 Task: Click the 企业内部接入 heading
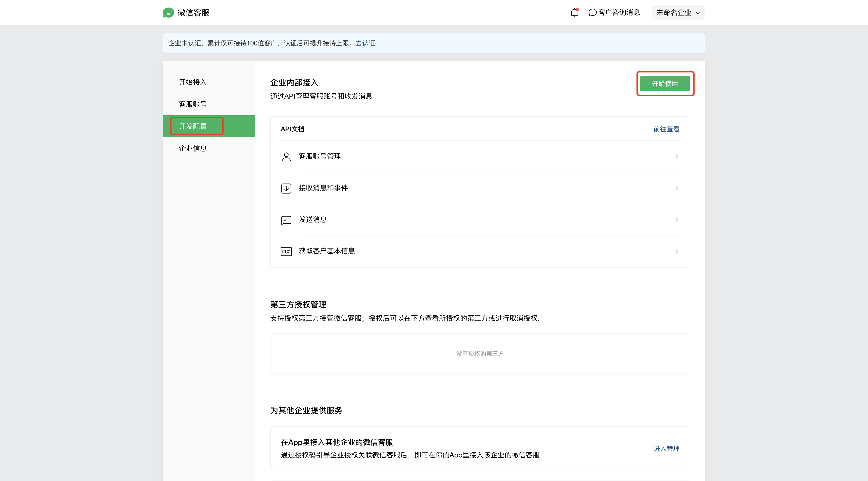coord(294,83)
